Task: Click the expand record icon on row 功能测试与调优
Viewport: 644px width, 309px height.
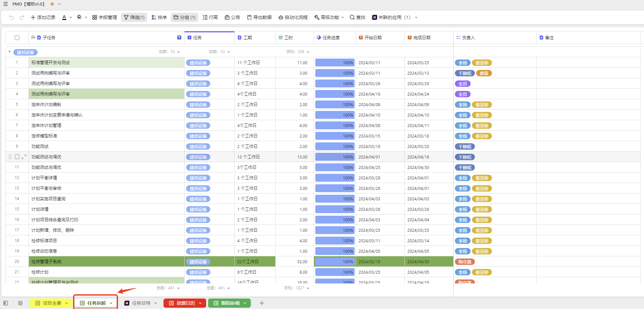Action: coord(24,157)
